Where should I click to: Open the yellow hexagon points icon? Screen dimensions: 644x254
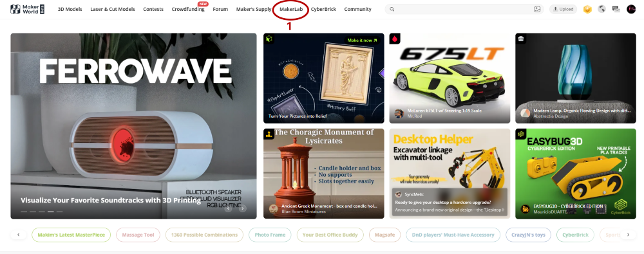click(587, 9)
